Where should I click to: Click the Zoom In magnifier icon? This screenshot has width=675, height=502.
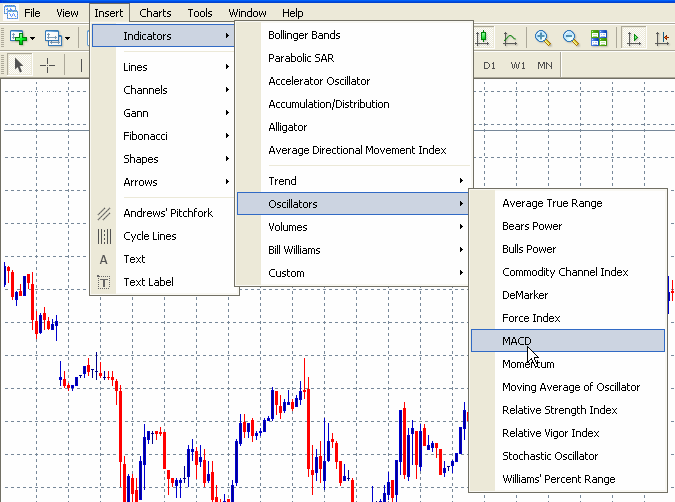pos(542,38)
